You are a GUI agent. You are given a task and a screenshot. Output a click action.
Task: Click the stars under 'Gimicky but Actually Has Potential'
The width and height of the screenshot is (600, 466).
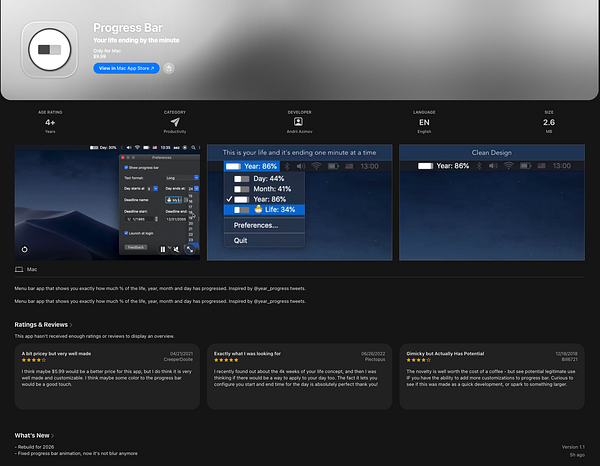tap(419, 360)
